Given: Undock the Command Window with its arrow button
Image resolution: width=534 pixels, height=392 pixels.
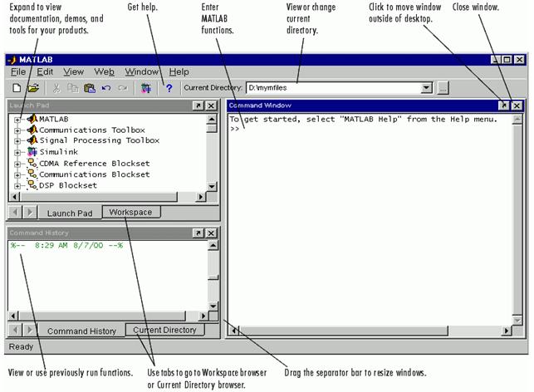Looking at the screenshot, I should [503, 105].
